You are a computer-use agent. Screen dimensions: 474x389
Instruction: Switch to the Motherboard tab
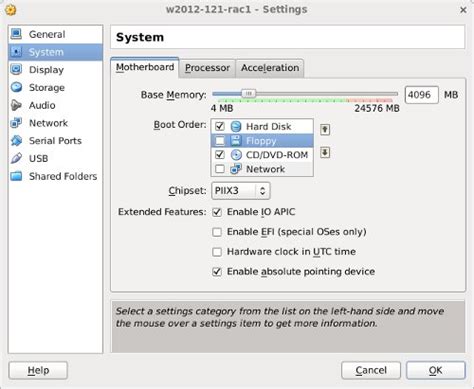pyautogui.click(x=145, y=67)
